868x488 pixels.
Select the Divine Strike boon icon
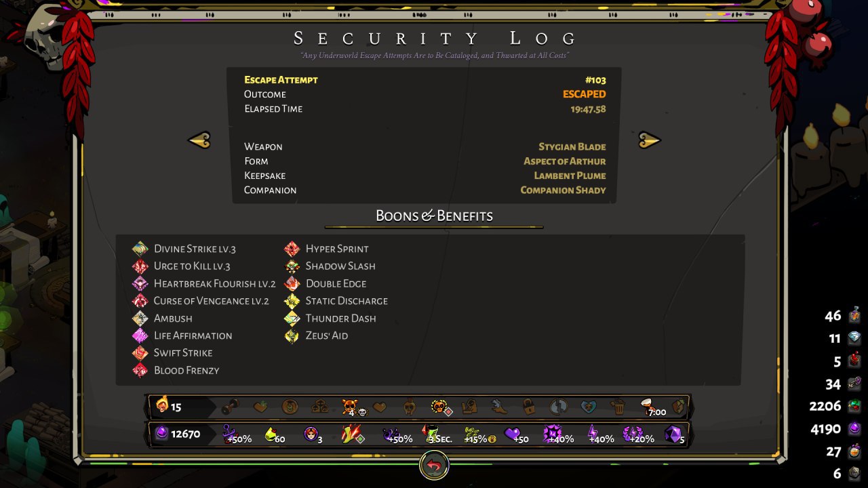coord(140,249)
